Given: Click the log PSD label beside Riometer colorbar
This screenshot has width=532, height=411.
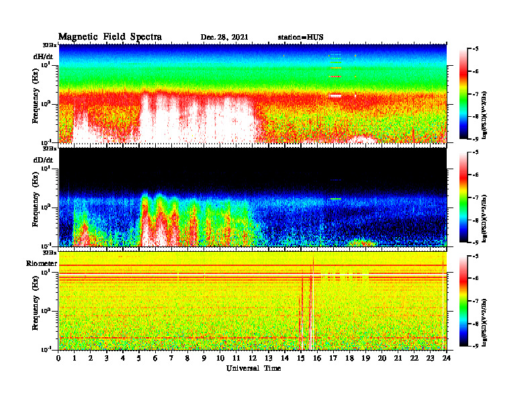Looking at the screenshot, I should pyautogui.click(x=484, y=322).
